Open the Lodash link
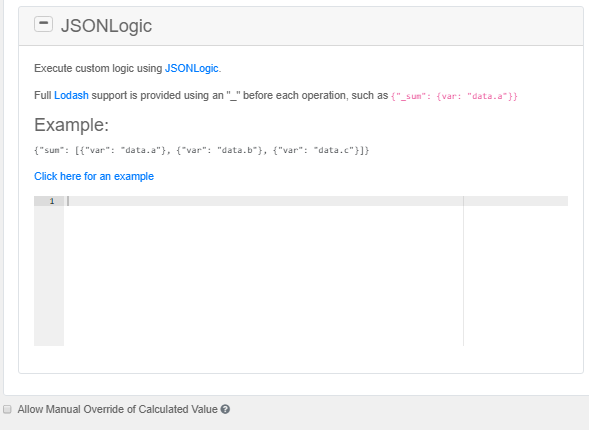The width and height of the screenshot is (589, 430). click(x=71, y=95)
